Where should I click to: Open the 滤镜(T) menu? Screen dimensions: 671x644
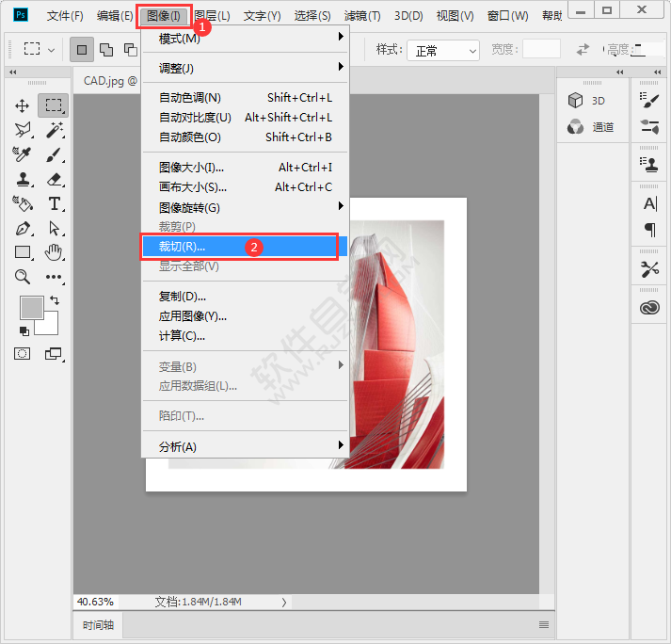point(362,16)
